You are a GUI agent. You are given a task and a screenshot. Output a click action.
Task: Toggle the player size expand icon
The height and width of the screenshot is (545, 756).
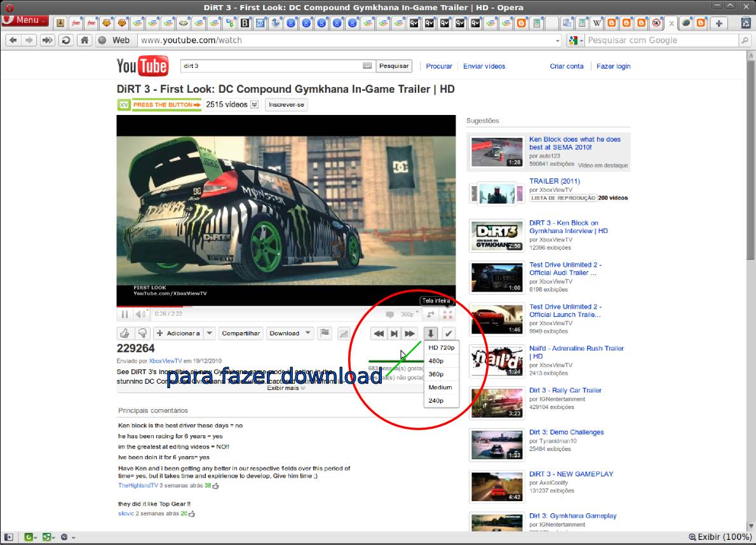(431, 314)
